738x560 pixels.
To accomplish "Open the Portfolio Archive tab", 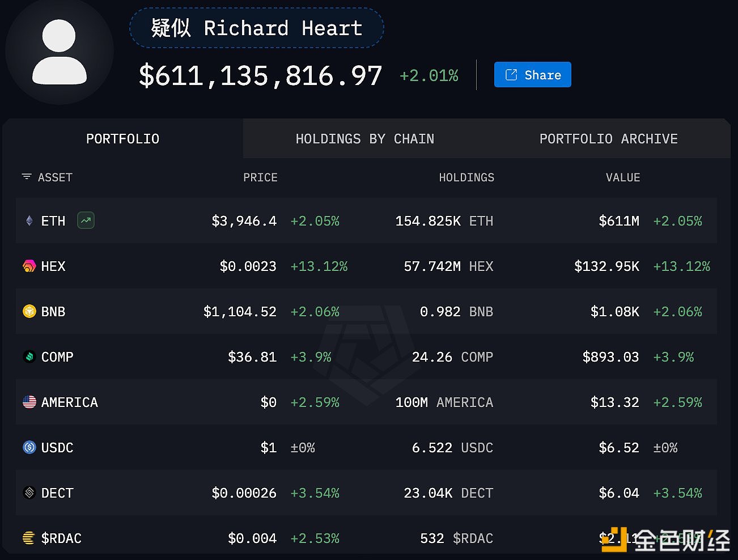I will pyautogui.click(x=608, y=139).
